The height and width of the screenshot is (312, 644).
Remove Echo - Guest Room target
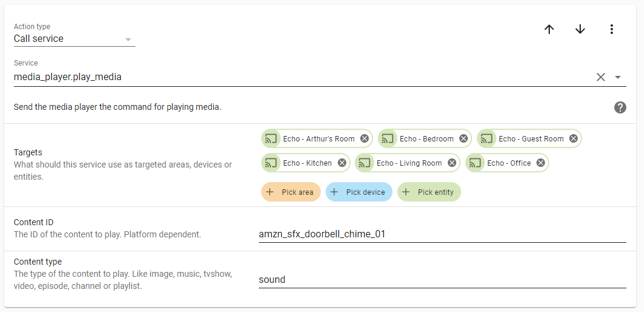(x=574, y=138)
